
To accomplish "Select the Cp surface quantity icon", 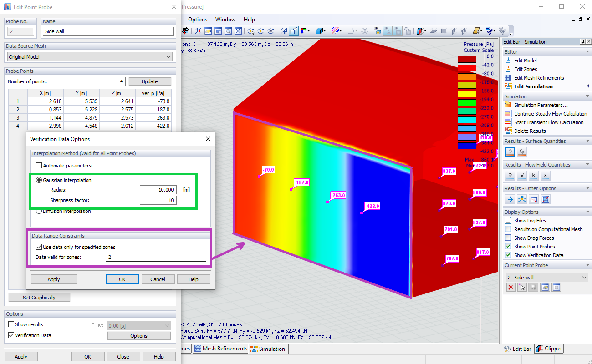I will click(521, 152).
